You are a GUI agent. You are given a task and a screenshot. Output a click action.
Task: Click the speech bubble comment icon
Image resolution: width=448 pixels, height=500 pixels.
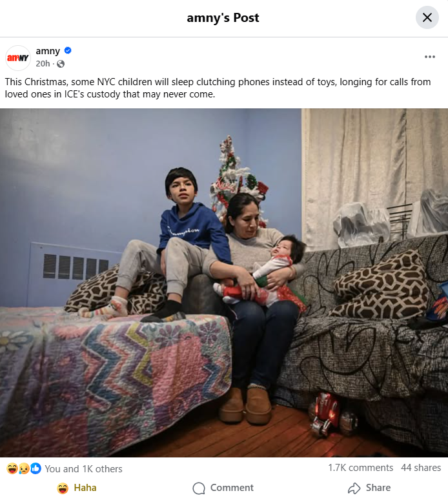pos(199,488)
